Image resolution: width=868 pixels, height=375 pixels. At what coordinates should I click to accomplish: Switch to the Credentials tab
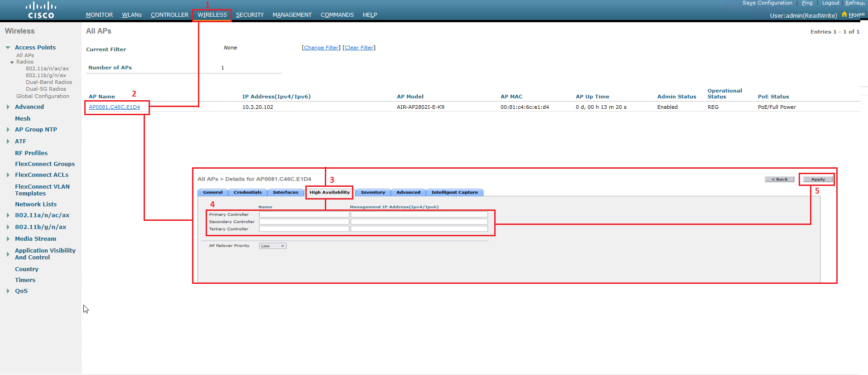point(247,192)
